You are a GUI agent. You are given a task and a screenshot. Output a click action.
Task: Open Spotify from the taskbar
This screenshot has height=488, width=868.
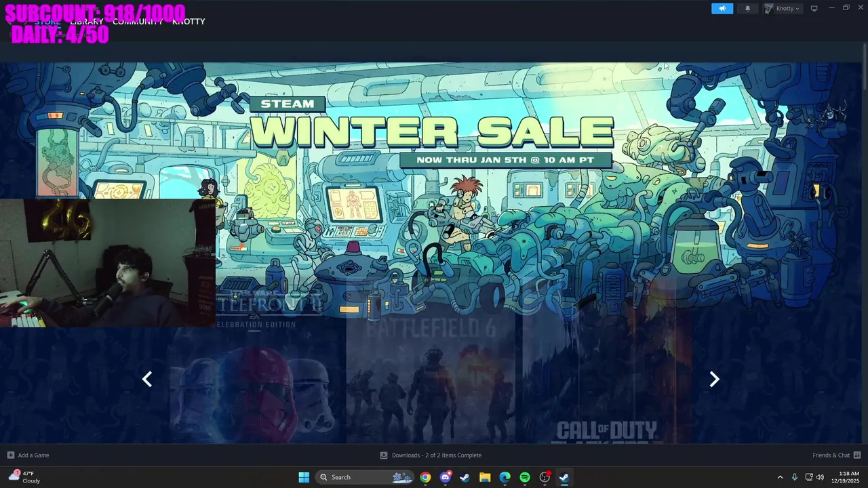(525, 477)
